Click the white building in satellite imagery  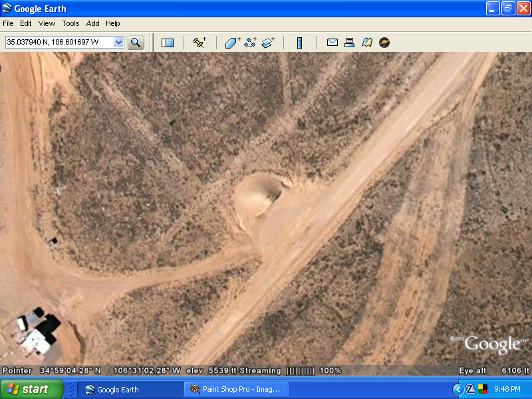click(37, 341)
